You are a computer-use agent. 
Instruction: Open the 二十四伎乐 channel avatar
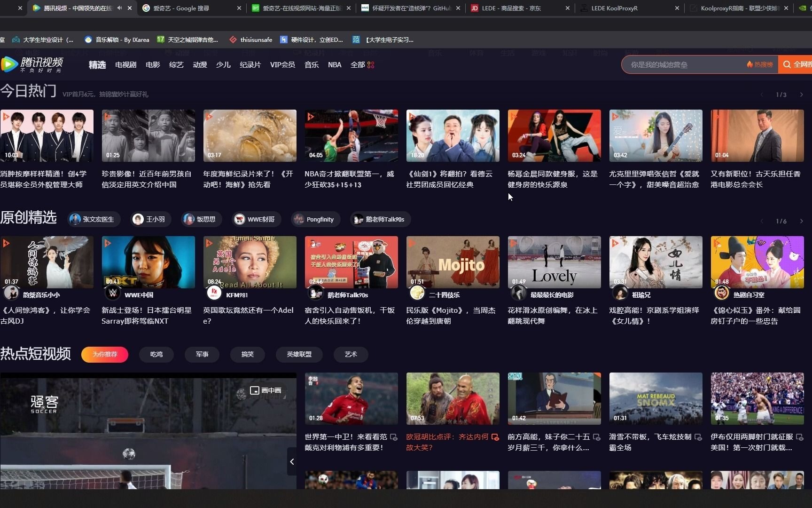pos(417,293)
